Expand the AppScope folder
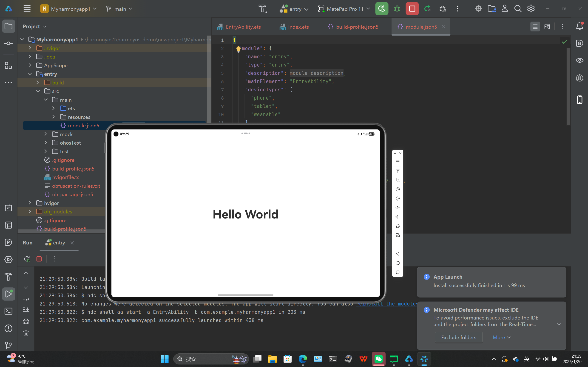The image size is (588, 367). 30,65
